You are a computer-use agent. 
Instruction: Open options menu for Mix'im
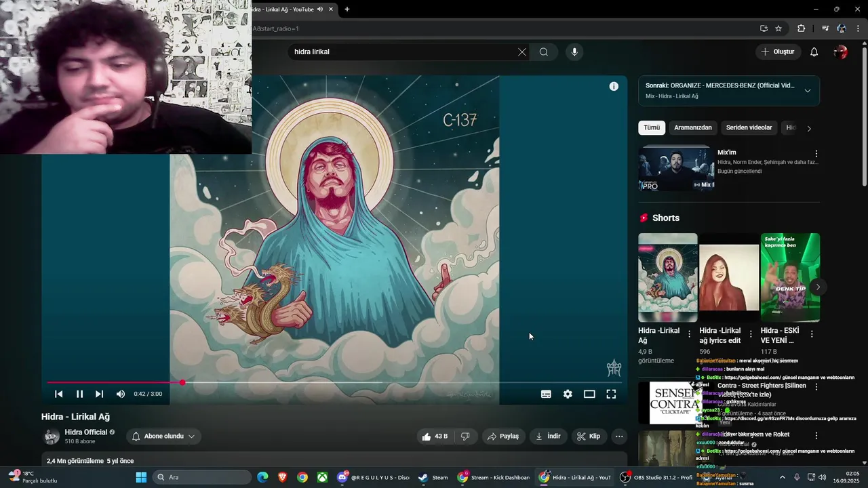(x=816, y=154)
